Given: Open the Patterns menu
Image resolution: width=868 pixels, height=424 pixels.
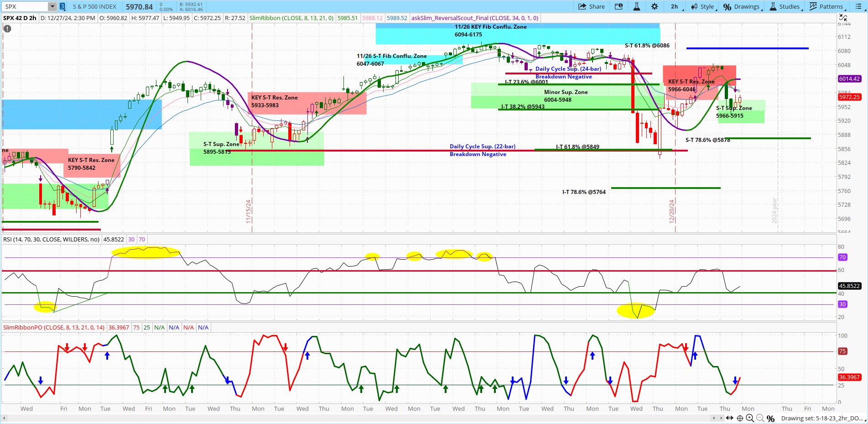Looking at the screenshot, I should (827, 6).
